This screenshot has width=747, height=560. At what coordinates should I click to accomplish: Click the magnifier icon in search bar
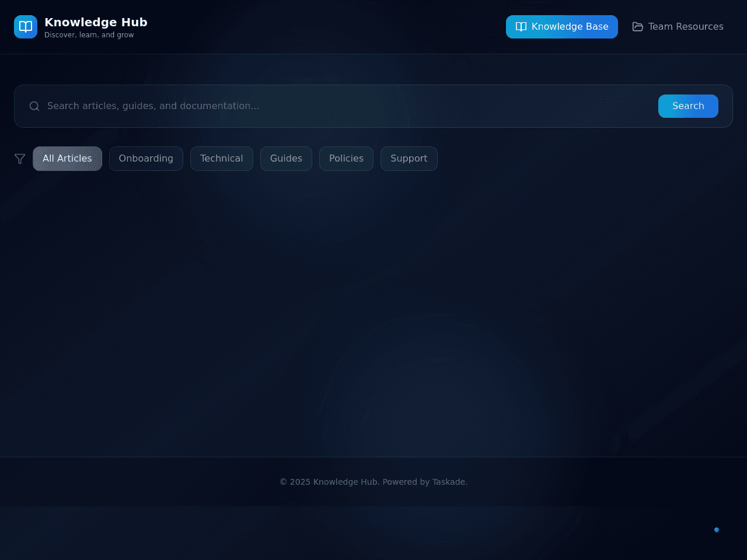tap(34, 106)
